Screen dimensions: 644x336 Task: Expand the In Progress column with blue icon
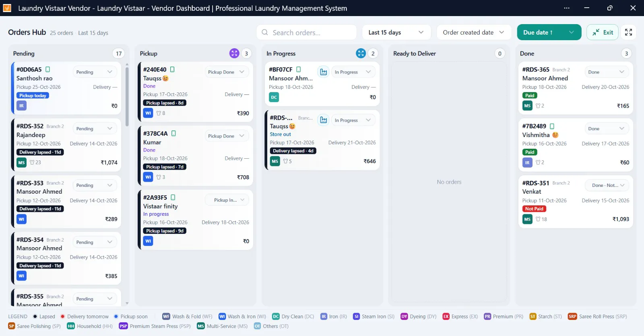[x=361, y=53]
